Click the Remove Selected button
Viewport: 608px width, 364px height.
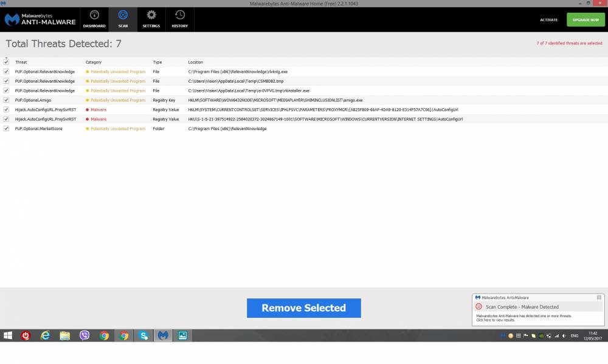coord(303,308)
